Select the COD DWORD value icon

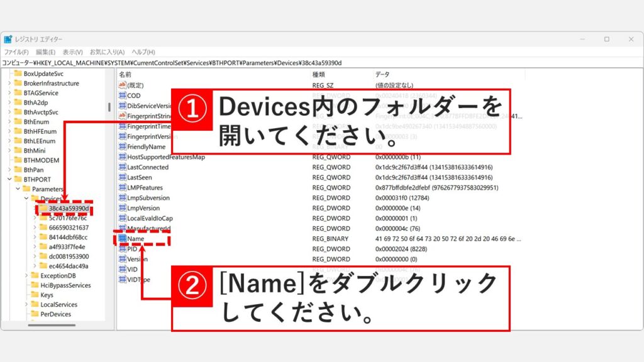click(121, 96)
